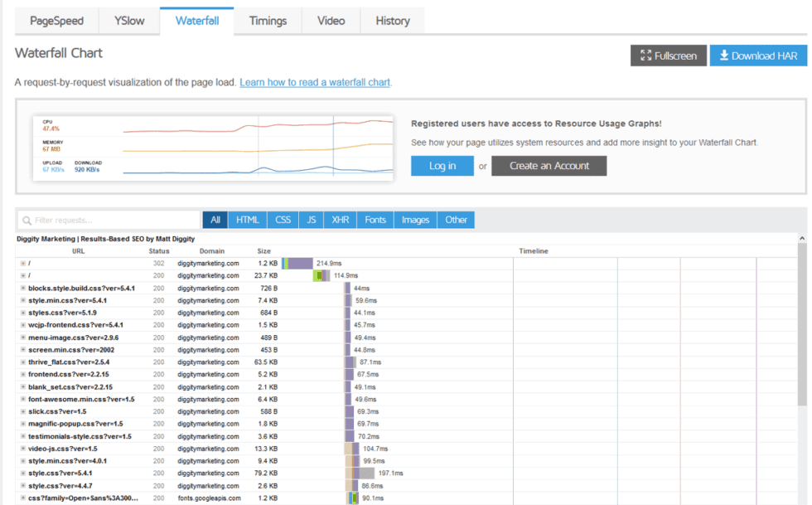Click inside the Filter requests field
The image size is (812, 505).
tap(108, 219)
